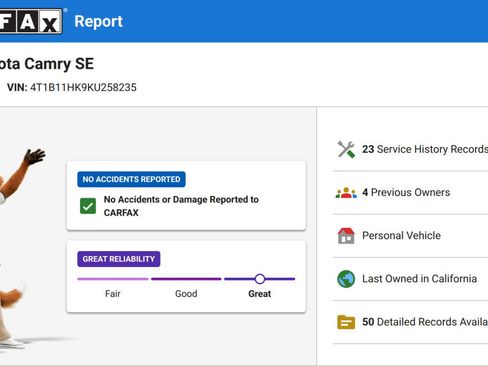488x366 pixels.
Task: Click the Camry SE vehicle title
Action: [47, 64]
